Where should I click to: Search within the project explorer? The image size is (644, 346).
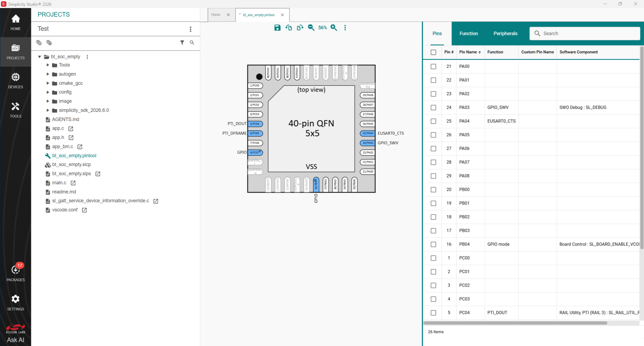[x=192, y=43]
